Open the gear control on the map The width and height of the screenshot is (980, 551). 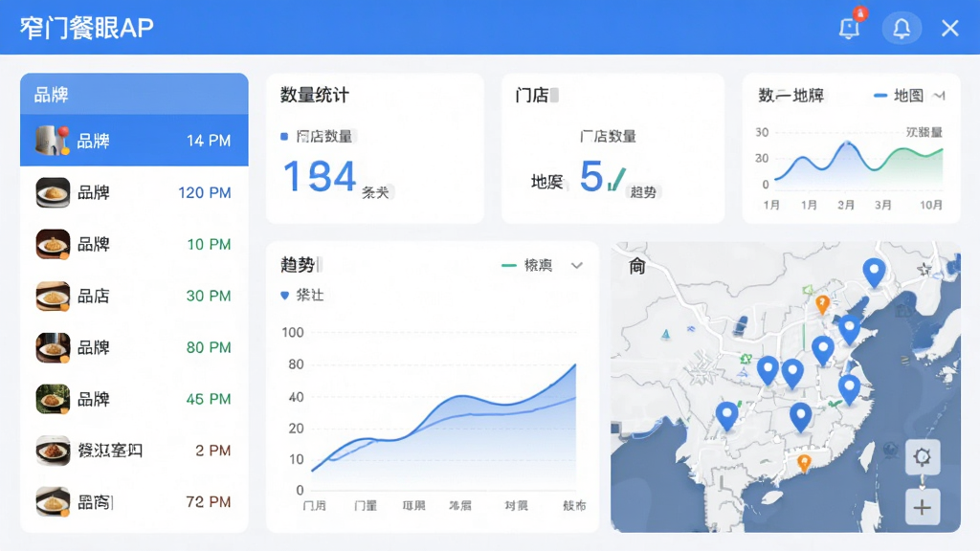(x=923, y=456)
